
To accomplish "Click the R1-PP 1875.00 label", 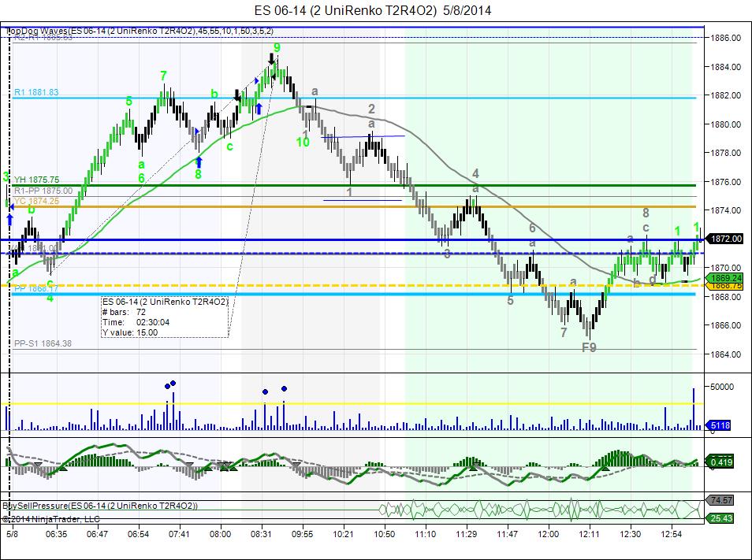I will (43, 191).
